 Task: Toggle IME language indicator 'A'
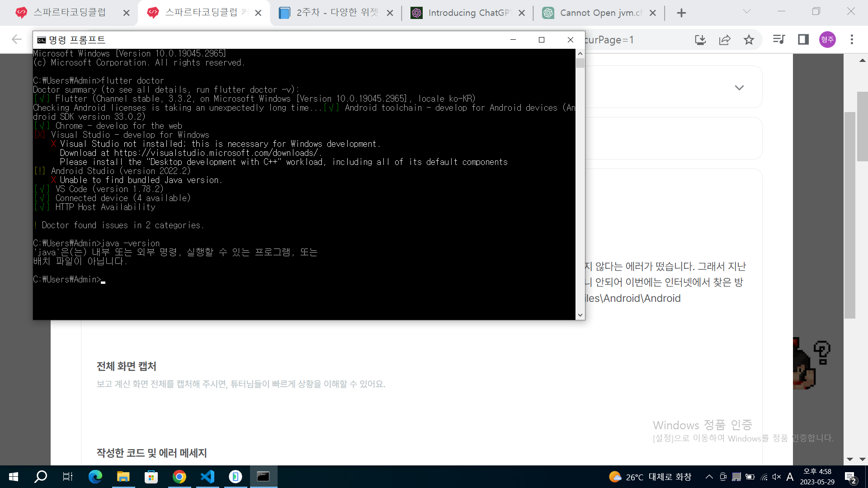(790, 477)
